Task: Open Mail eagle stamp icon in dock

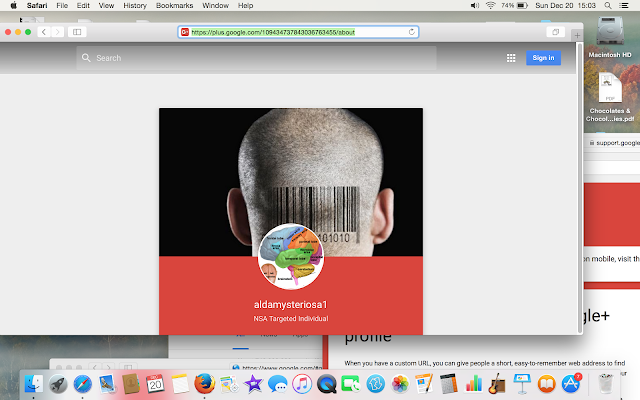Action: click(x=107, y=384)
